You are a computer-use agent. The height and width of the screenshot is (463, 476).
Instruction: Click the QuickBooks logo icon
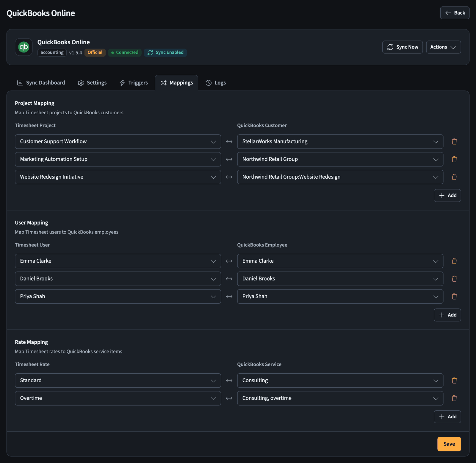(x=24, y=47)
